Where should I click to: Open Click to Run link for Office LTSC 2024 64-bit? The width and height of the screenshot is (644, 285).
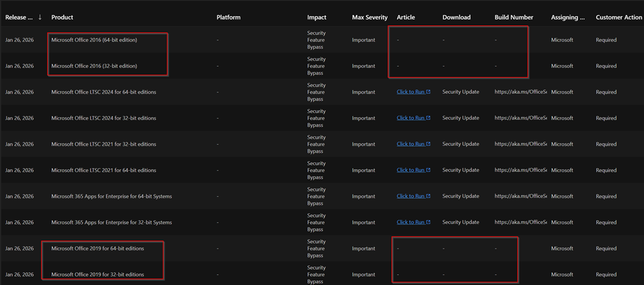click(410, 92)
